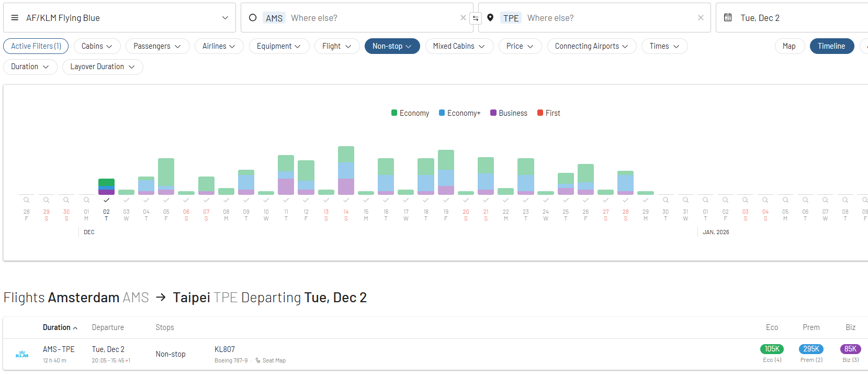Viewport: 868px width, 374px height.
Task: Switch to the Map view
Action: point(789,46)
